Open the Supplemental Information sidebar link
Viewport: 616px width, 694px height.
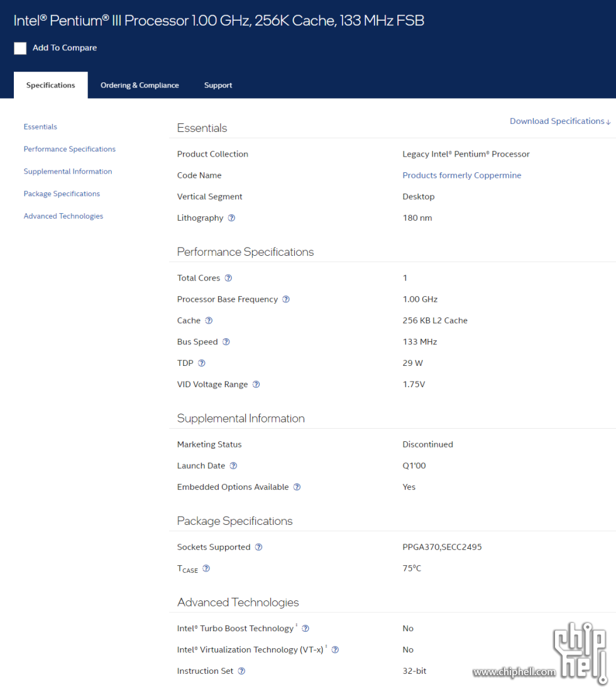tap(68, 171)
